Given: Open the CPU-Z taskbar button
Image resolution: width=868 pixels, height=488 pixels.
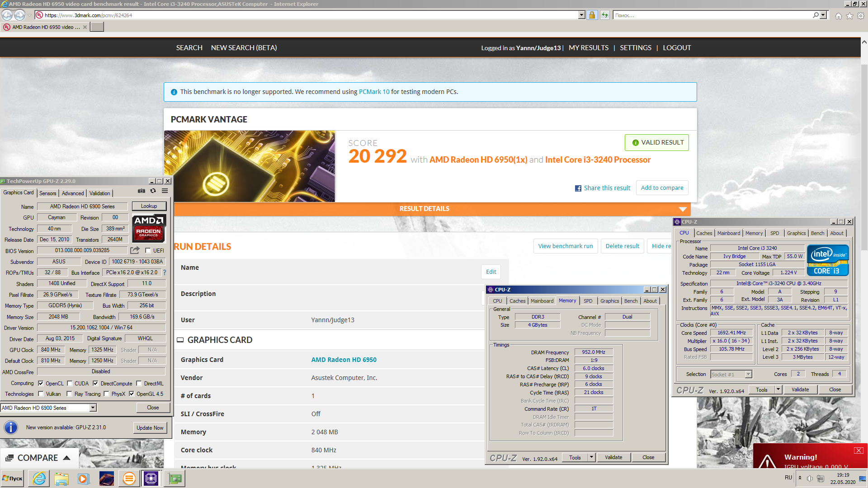Looking at the screenshot, I should click(x=151, y=479).
